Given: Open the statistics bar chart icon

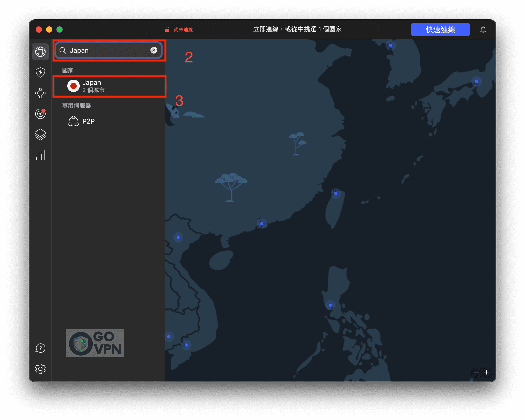Looking at the screenshot, I should (40, 155).
